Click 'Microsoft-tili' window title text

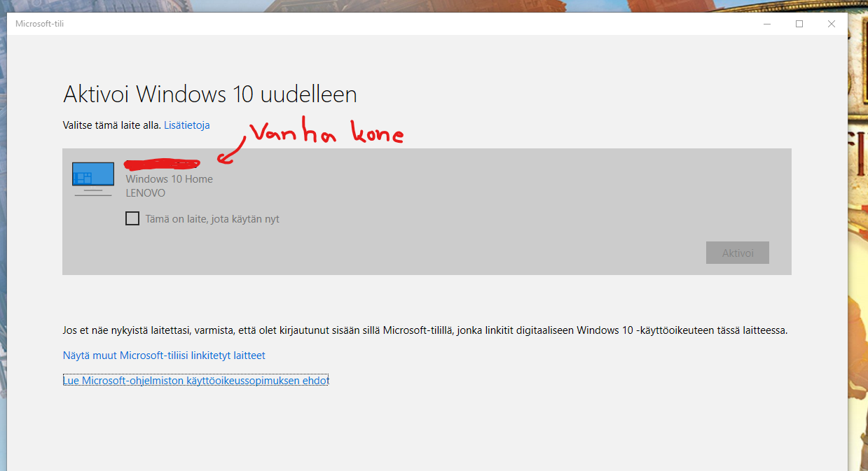coord(40,24)
